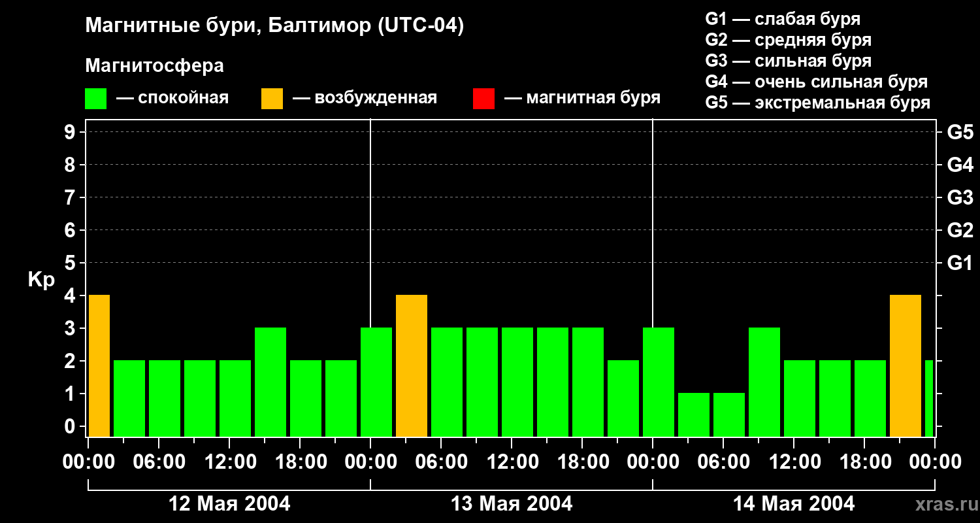The width and height of the screenshot is (980, 523).
Task: Click the 'Магнитосфера' heading
Action: (154, 66)
